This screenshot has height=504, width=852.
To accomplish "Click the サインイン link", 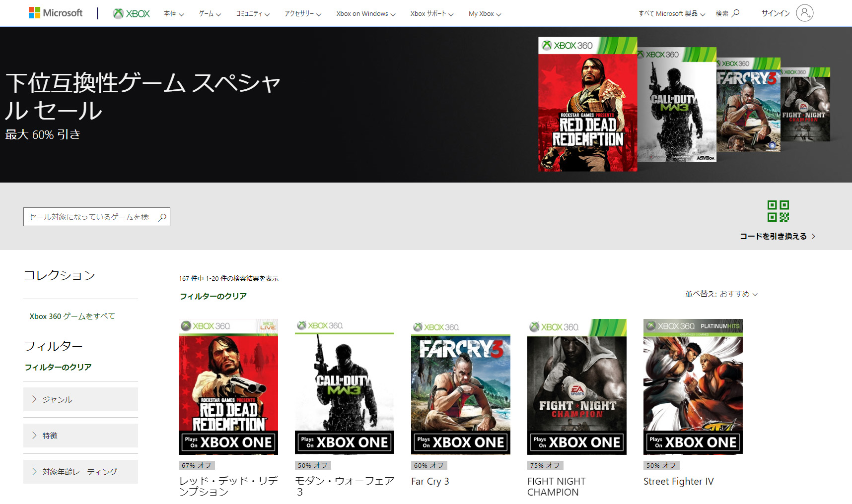I will coord(776,13).
